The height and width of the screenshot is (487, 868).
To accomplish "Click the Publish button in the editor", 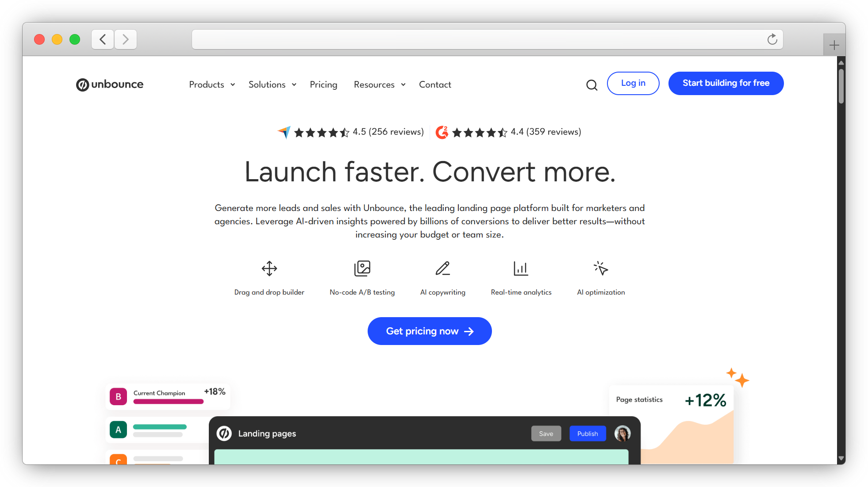I will coord(588,433).
